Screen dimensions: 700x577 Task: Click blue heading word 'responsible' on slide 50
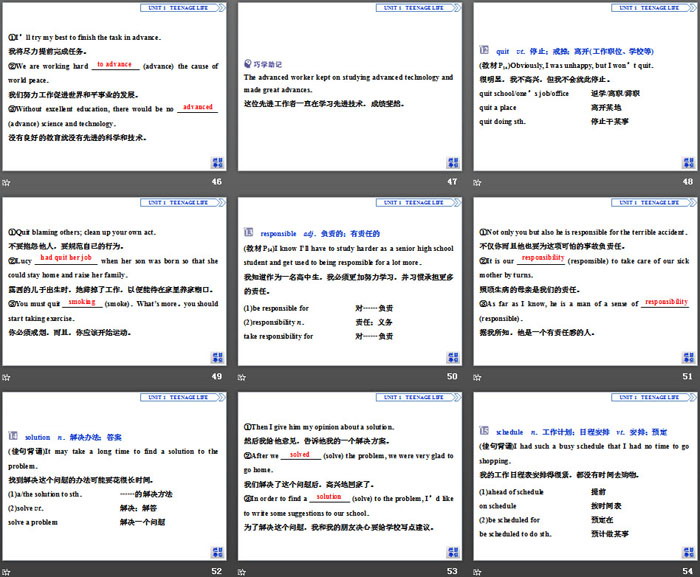(x=278, y=234)
